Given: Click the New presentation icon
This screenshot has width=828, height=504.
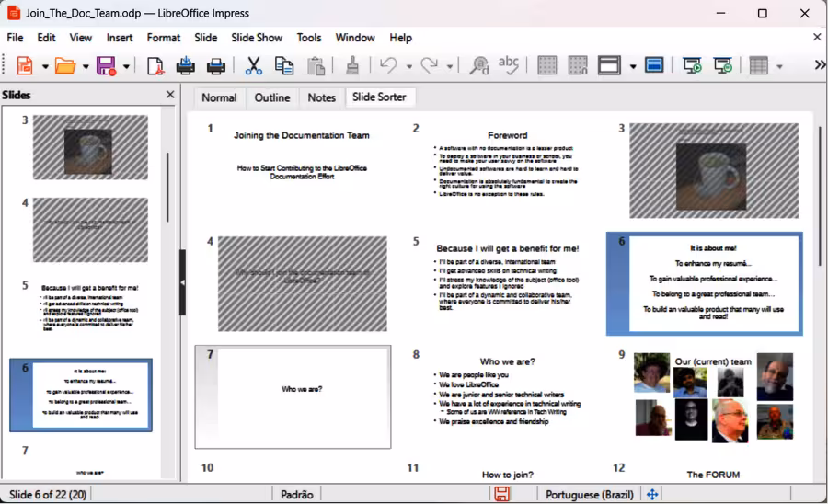Looking at the screenshot, I should click(x=24, y=66).
